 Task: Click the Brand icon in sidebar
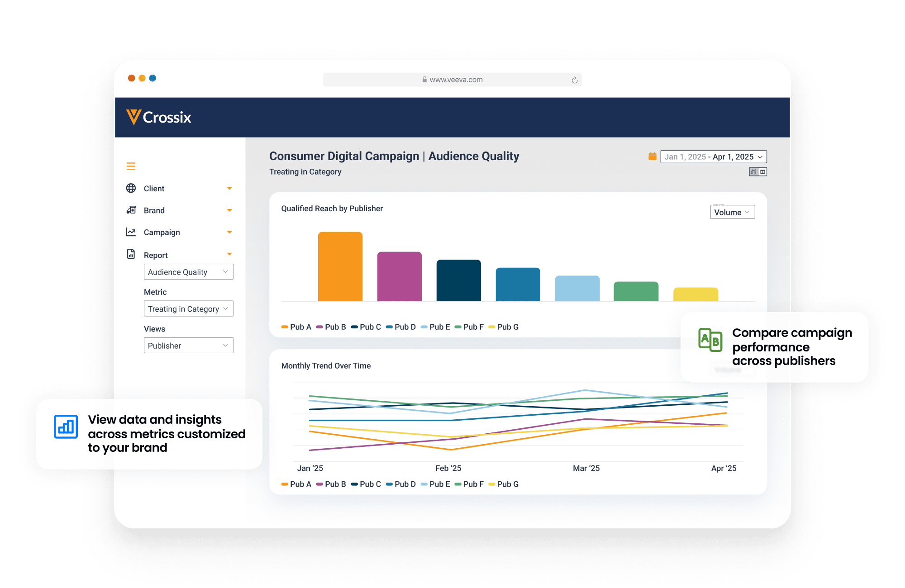tap(131, 210)
